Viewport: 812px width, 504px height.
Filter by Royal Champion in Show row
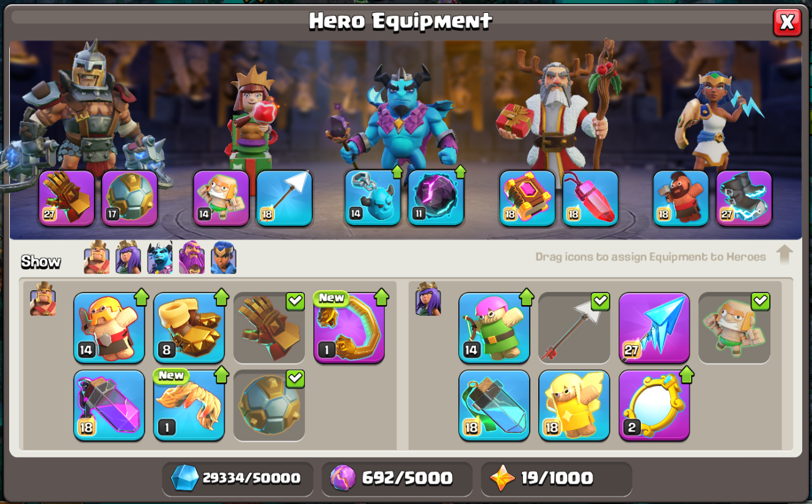click(x=224, y=258)
